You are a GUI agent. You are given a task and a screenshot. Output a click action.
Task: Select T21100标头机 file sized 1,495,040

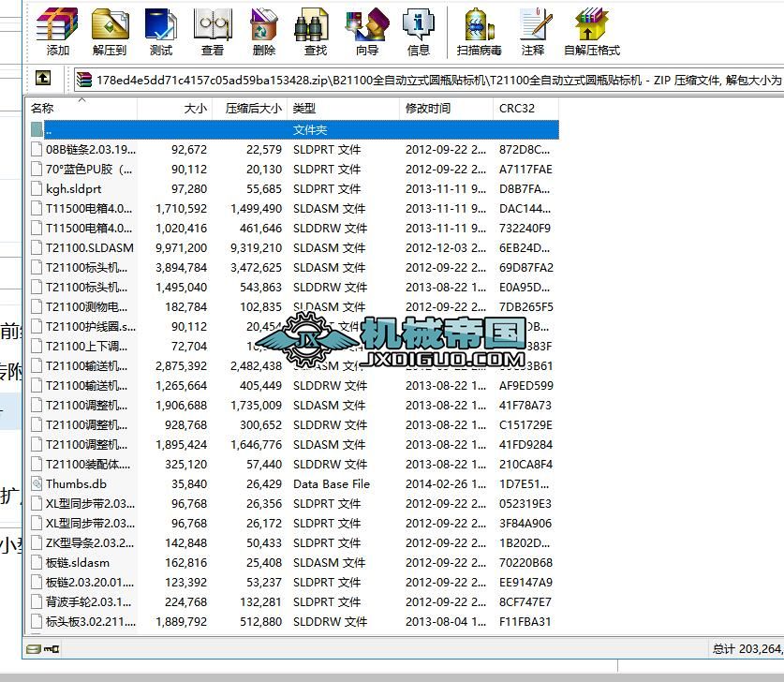pyautogui.click(x=294, y=287)
